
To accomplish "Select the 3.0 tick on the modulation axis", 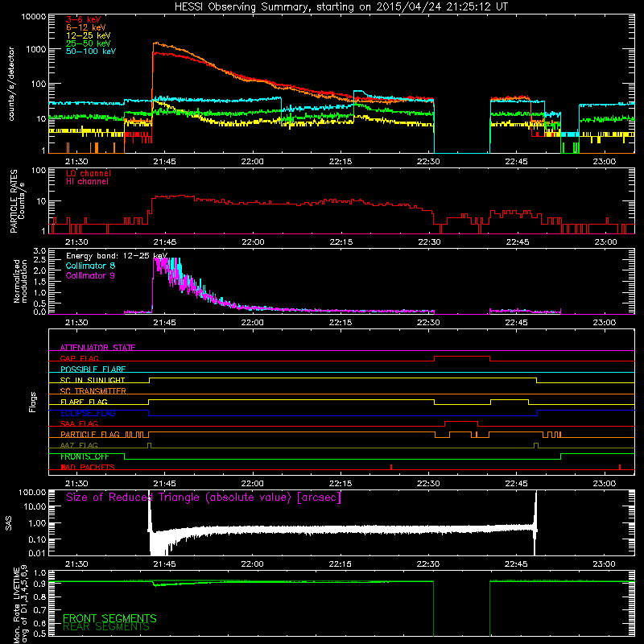I will point(39,251).
